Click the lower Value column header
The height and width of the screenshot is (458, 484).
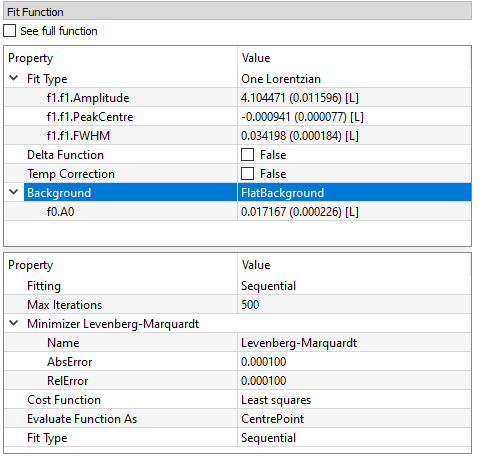tap(354, 265)
